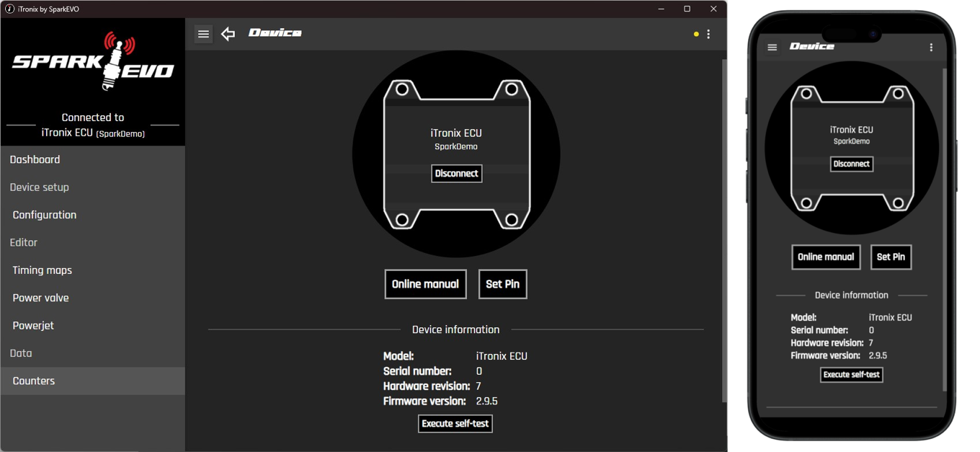The image size is (980, 452).
Task: Click the back arrow icon beside Device title
Action: (228, 34)
